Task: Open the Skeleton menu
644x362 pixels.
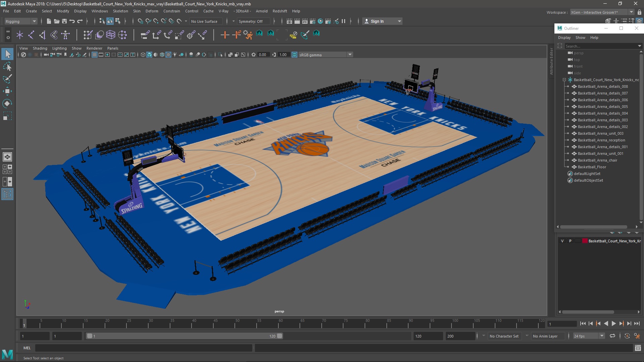Action: click(120, 11)
